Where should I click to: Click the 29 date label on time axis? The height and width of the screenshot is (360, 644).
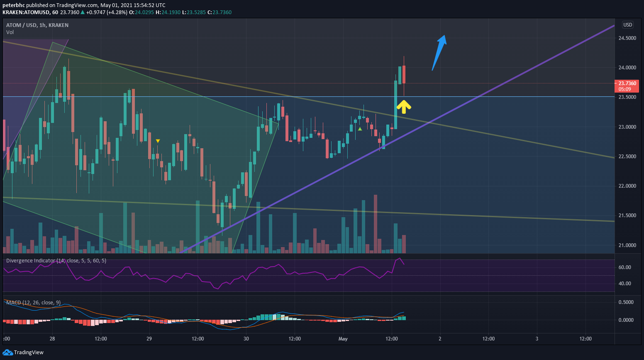tap(149, 339)
